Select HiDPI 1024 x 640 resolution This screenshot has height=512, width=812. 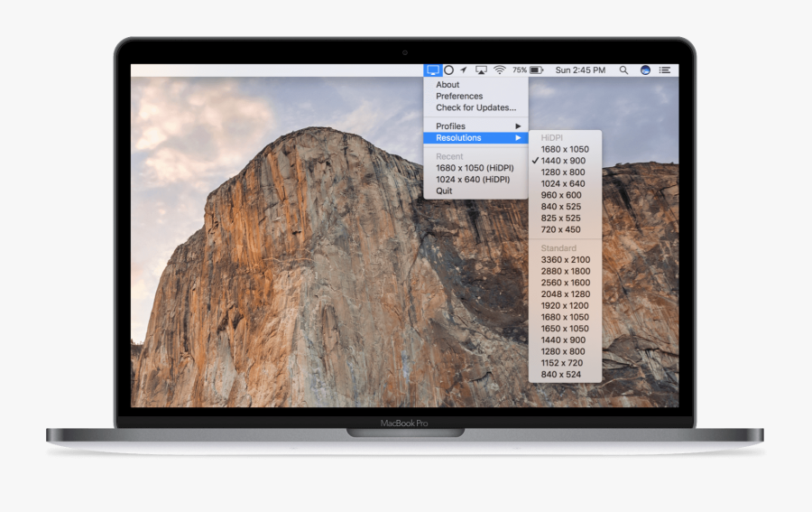coord(565,183)
